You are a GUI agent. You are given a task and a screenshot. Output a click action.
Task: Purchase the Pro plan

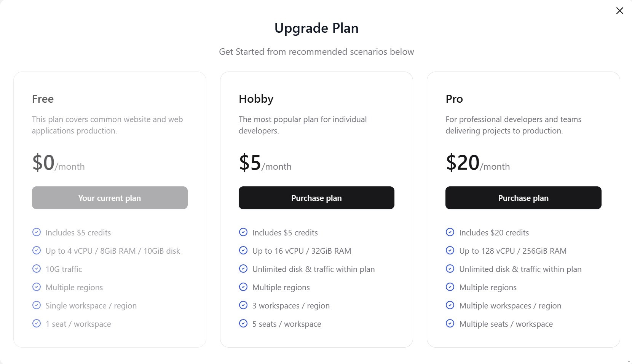(523, 198)
